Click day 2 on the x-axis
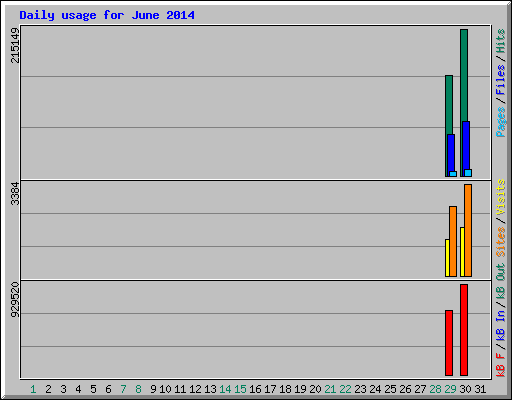The image size is (512, 400). click(x=48, y=389)
